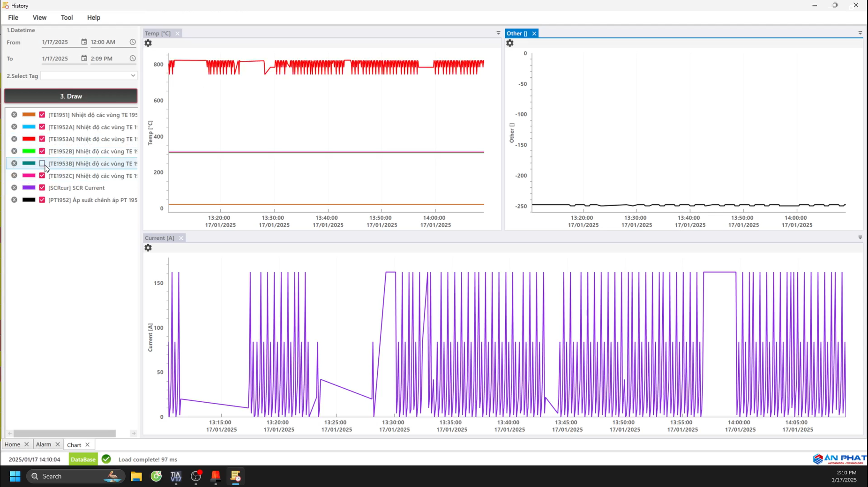Viewport: 868px width, 487px height.
Task: Open the Tool menu
Action: [x=67, y=18]
